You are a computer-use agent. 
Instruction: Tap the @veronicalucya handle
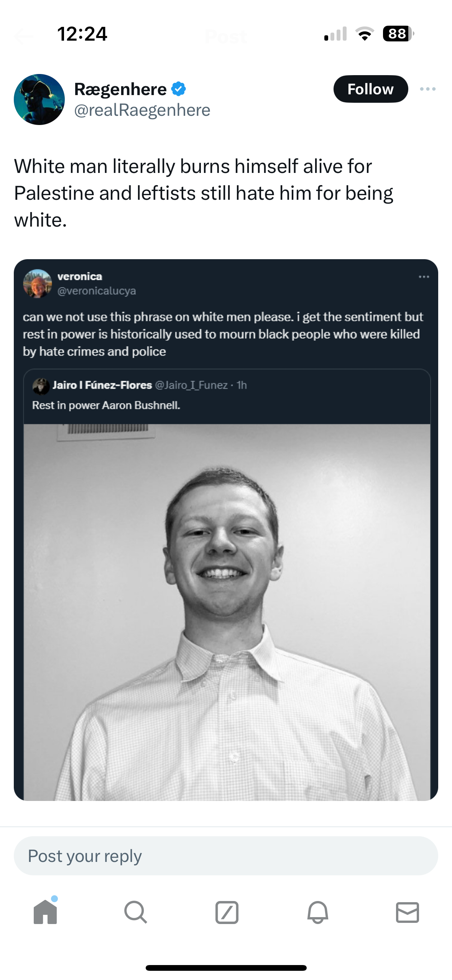coord(97,291)
